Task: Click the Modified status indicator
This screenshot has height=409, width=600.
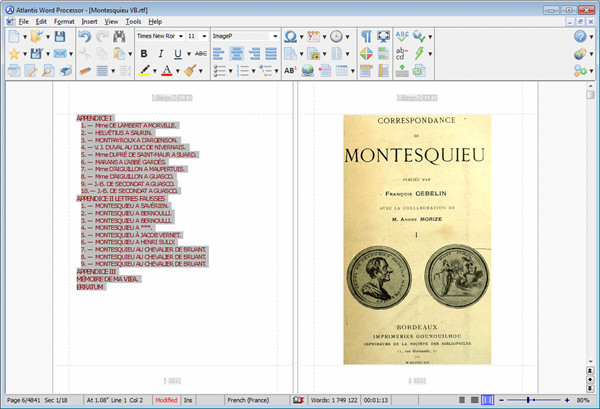Action: click(166, 400)
